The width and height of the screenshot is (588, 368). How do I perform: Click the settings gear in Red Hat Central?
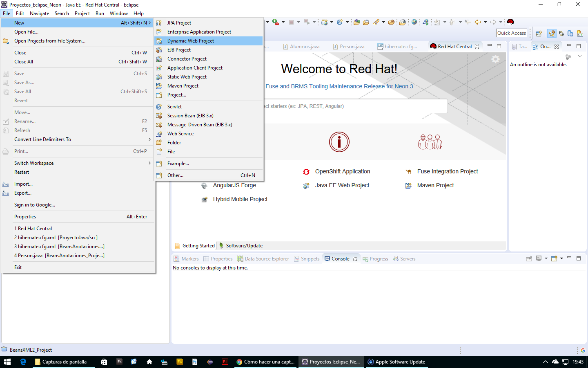[495, 59]
